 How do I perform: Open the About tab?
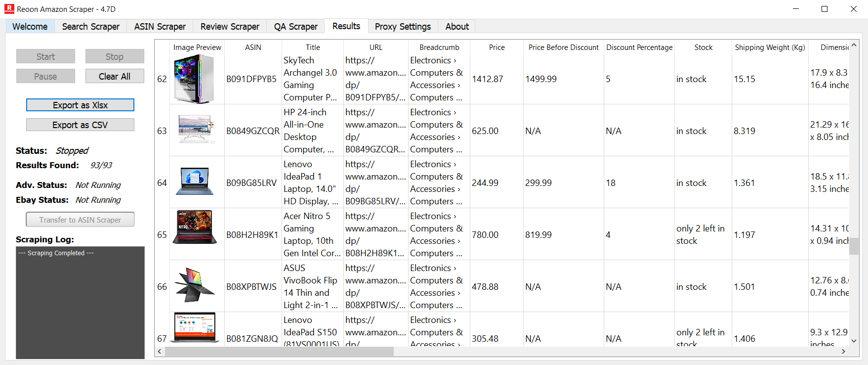(457, 27)
